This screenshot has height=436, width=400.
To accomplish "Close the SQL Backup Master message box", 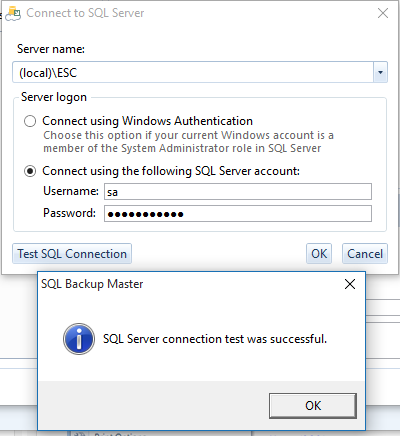I will (350, 284).
